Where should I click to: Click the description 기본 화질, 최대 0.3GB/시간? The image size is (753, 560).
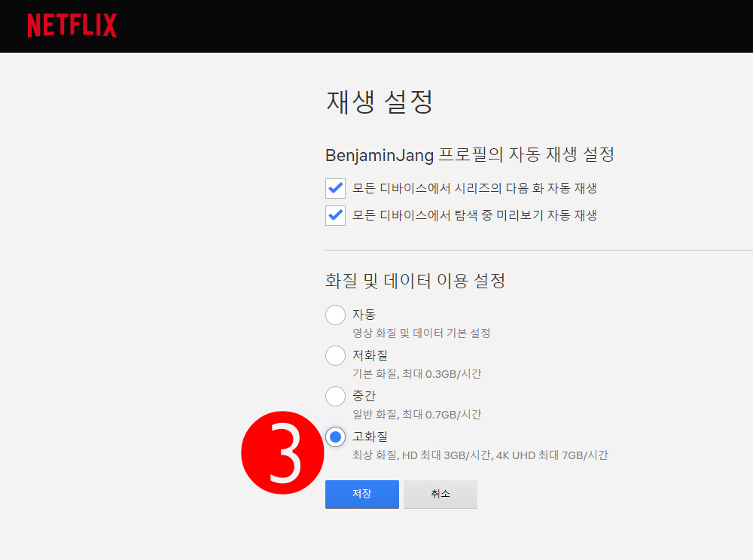tap(417, 374)
